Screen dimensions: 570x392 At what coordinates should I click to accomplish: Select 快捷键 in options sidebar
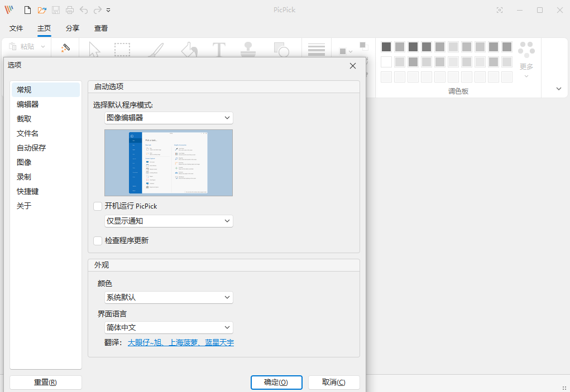[46, 191]
